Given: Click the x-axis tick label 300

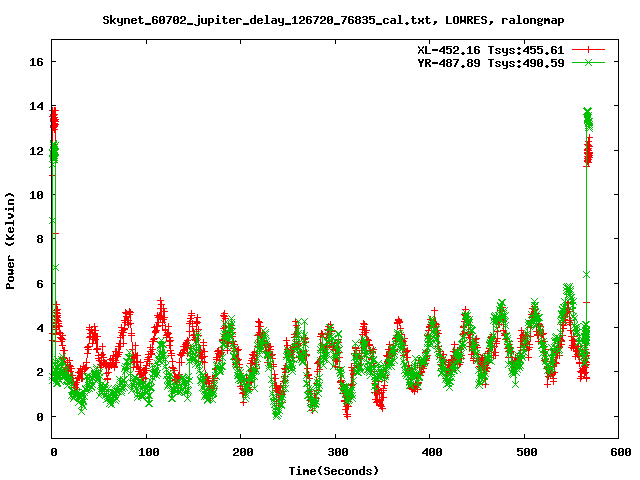Looking at the screenshot, I should 338,452.
